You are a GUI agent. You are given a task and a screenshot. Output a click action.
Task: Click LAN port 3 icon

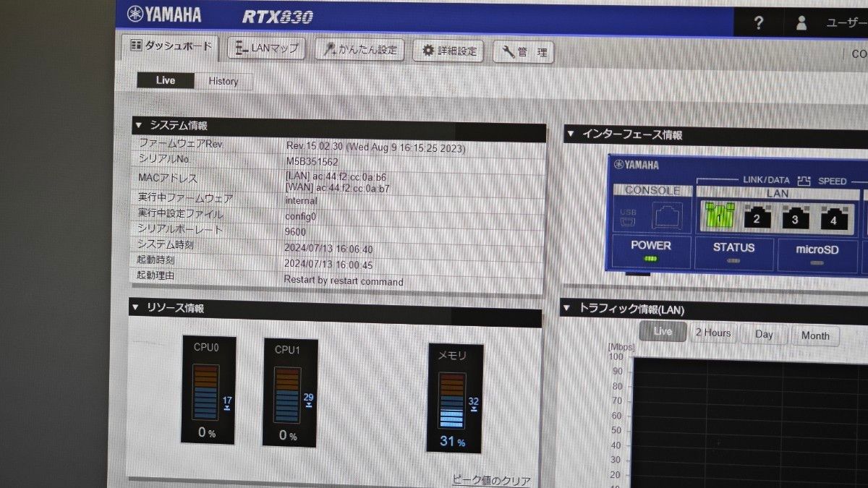[795, 218]
